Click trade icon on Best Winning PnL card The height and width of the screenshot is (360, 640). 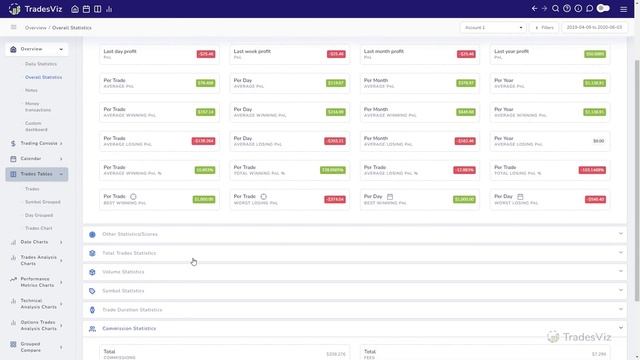(x=133, y=197)
